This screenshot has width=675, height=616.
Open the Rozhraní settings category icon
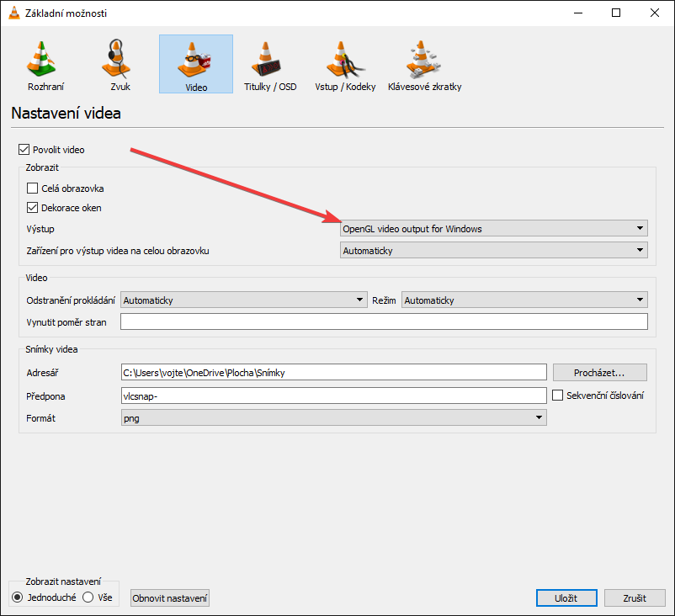pos(45,61)
